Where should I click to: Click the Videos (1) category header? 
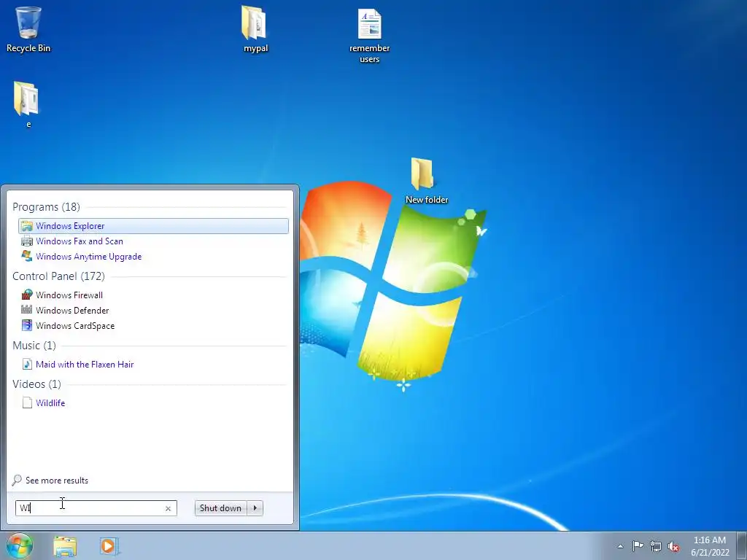36,384
